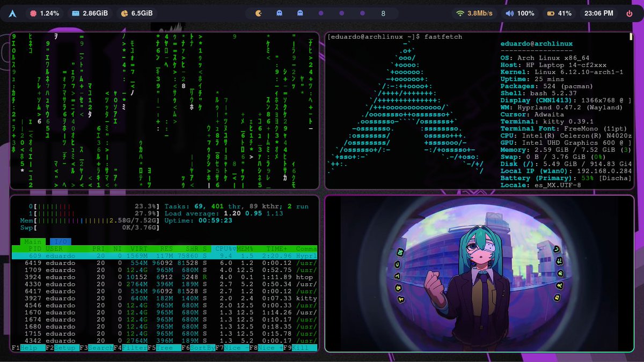Viewport: 644px width, 362px height.
Task: Click the disk pie icon showing 6.5GiB
Action: pos(123,13)
